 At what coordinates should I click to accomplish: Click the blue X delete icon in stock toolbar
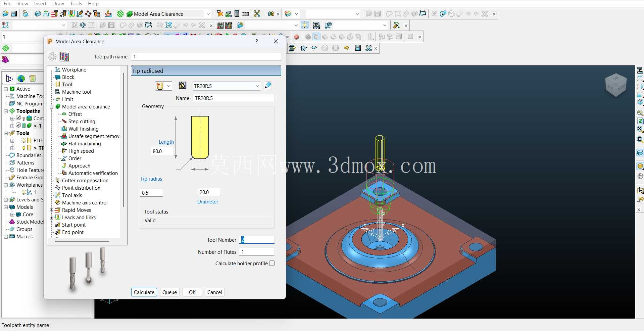[x=368, y=48]
